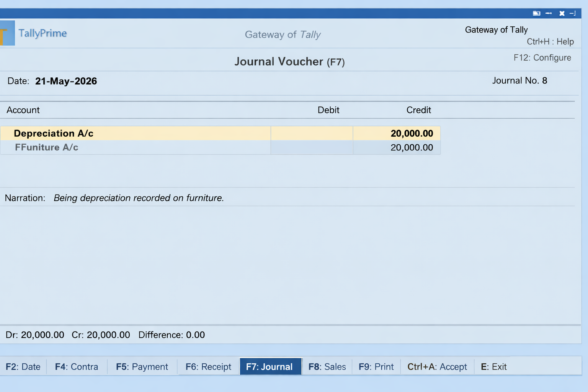Select F6: Receipt voucher mode

point(208,366)
